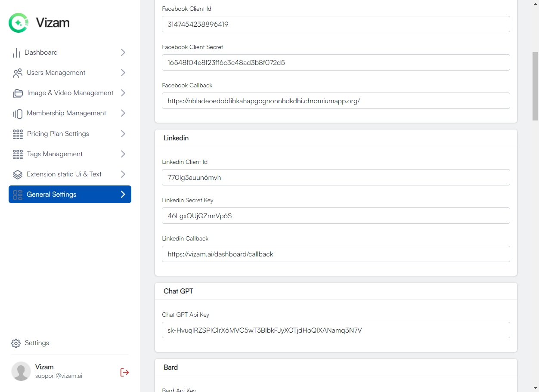The image size is (539, 392).
Task: Focus the Facebook Client Secret field
Action: pyautogui.click(x=336, y=62)
